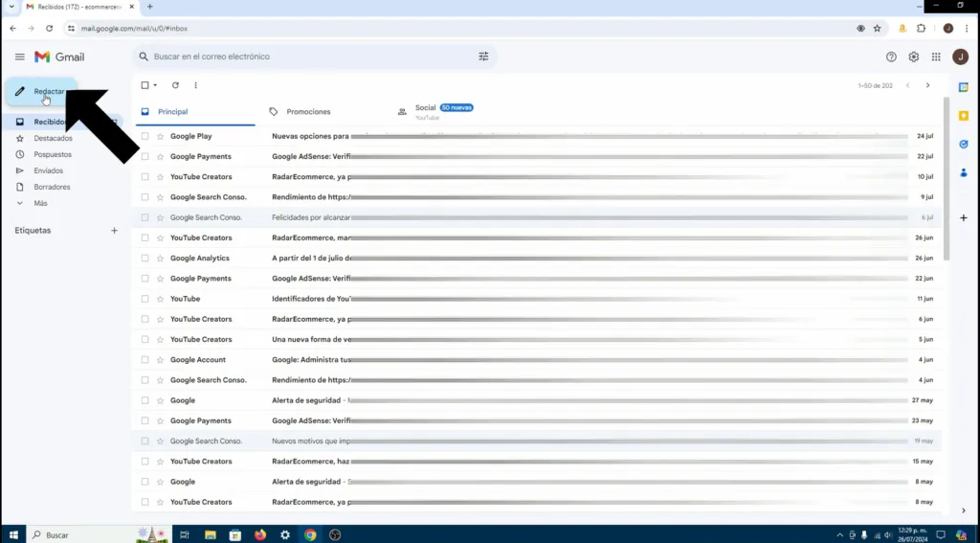This screenshot has height=543, width=980.
Task: Open the Google Play Nuevas opciones email
Action: click(538, 136)
